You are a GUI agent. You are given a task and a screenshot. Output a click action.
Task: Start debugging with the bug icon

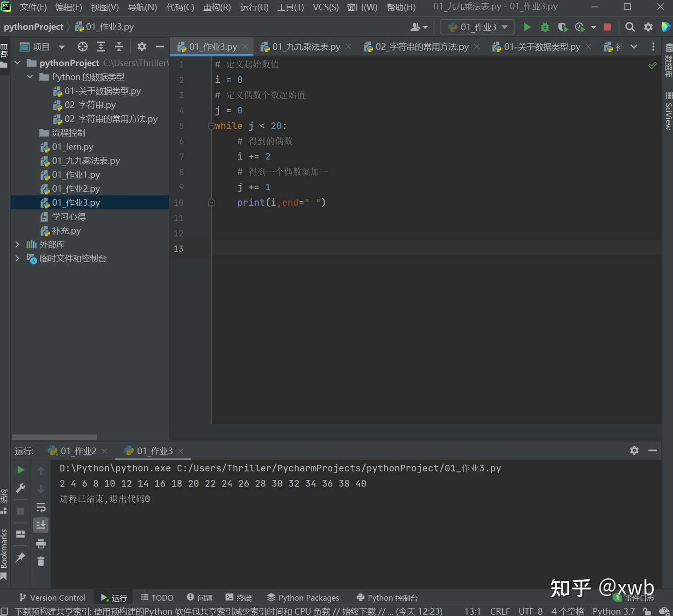pyautogui.click(x=544, y=27)
